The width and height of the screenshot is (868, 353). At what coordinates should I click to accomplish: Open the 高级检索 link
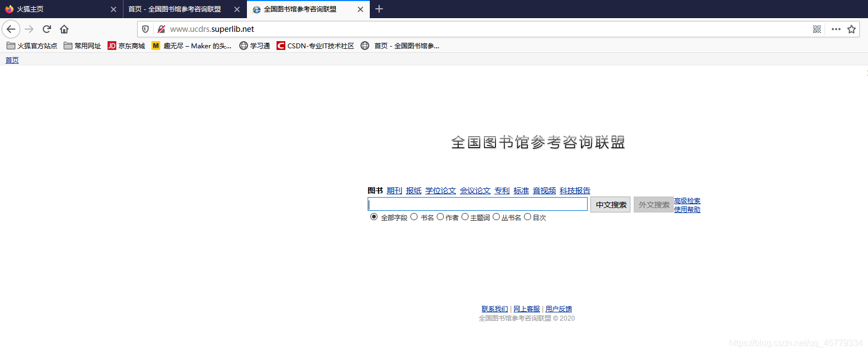[x=687, y=201]
